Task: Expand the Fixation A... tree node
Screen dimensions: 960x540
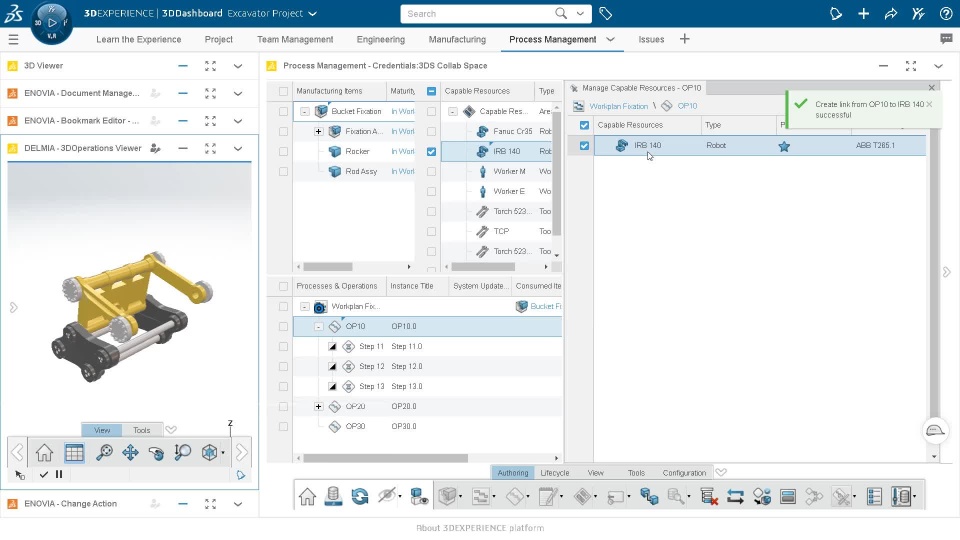Action: pos(318,131)
